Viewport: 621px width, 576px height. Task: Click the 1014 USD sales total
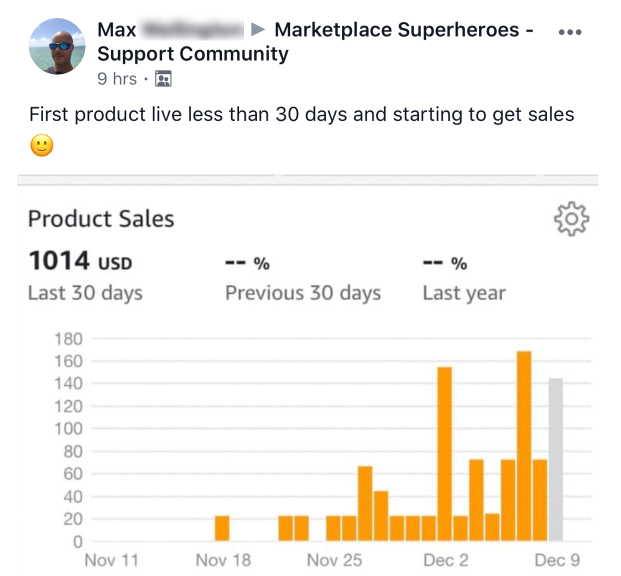tap(80, 262)
